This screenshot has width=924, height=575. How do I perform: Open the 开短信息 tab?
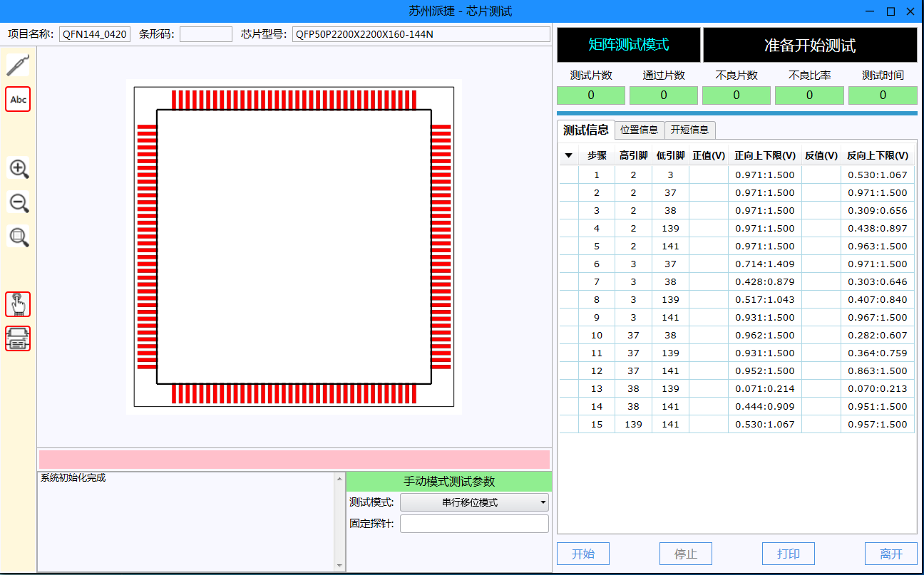tap(690, 130)
